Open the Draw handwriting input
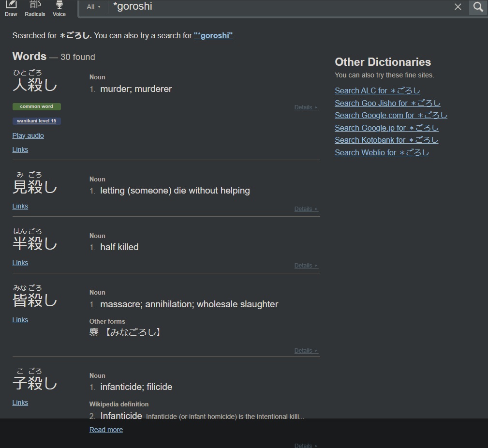Screen dimensions: 488x448 point(11,8)
